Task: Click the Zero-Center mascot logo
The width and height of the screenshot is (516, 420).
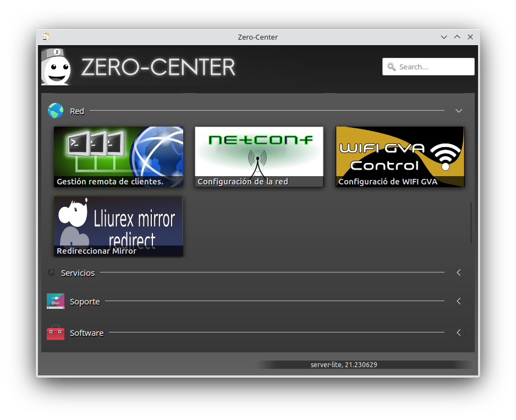Action: pos(57,67)
